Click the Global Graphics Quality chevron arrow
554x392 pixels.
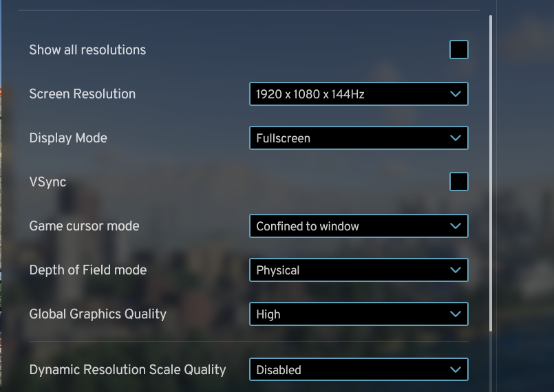tap(455, 314)
